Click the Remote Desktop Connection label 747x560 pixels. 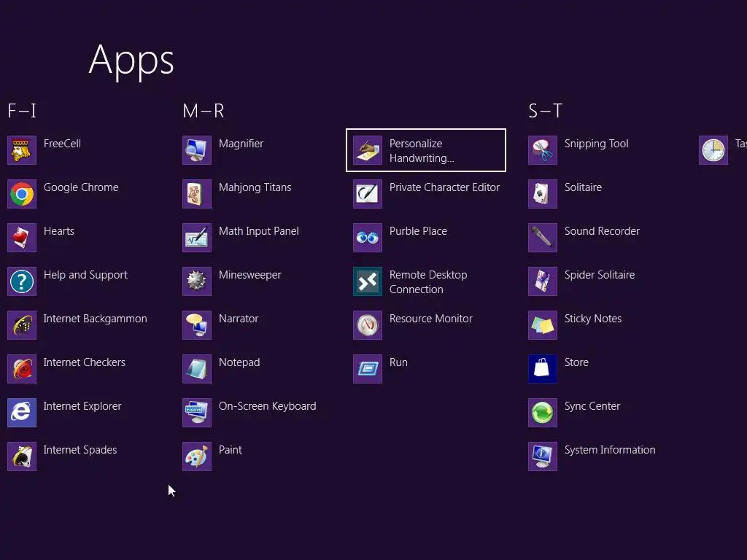428,282
